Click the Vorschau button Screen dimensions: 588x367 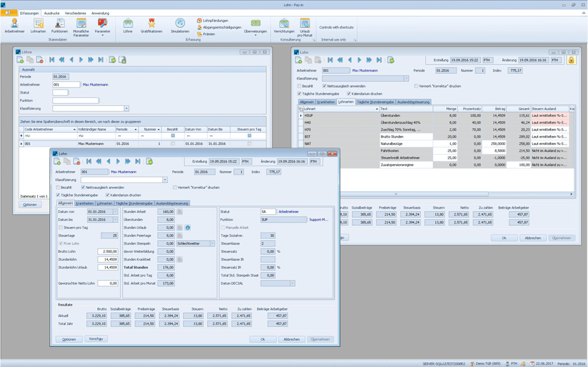96,339
